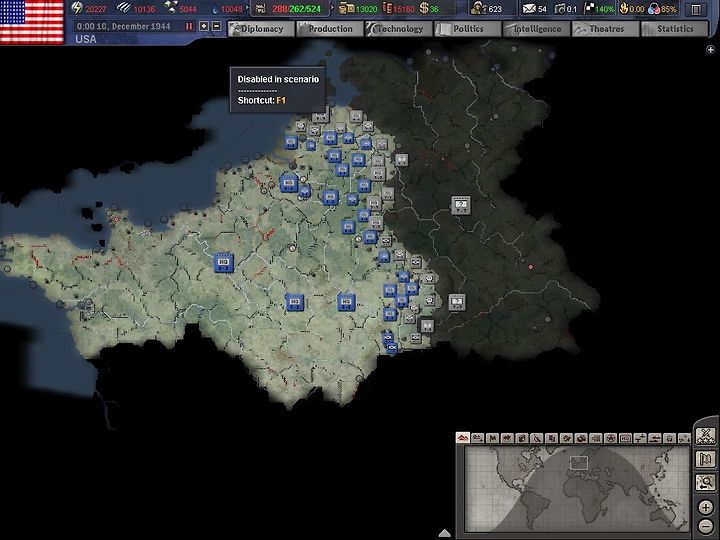Switch to simple terrain map mode icon
The width and height of the screenshot is (720, 540).
(x=478, y=438)
